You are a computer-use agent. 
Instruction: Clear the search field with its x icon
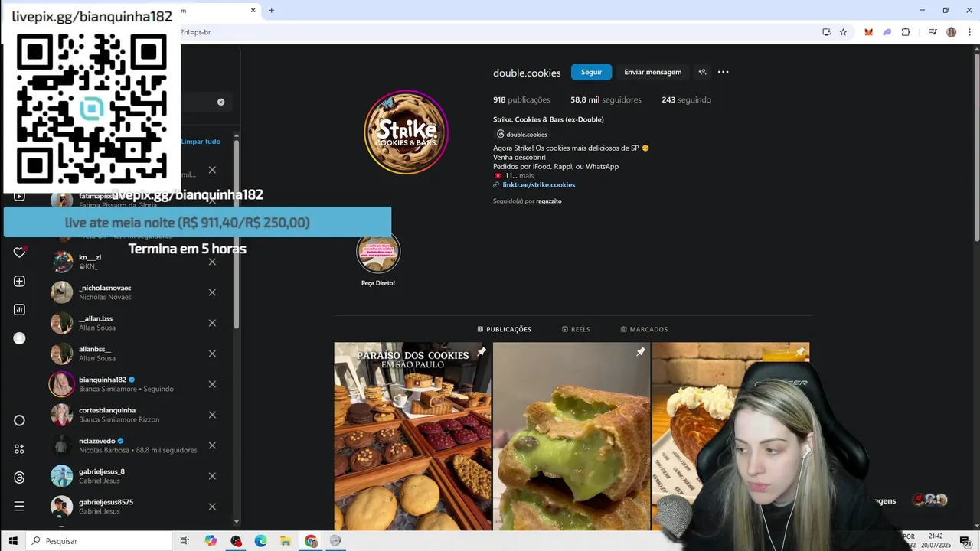click(x=220, y=102)
